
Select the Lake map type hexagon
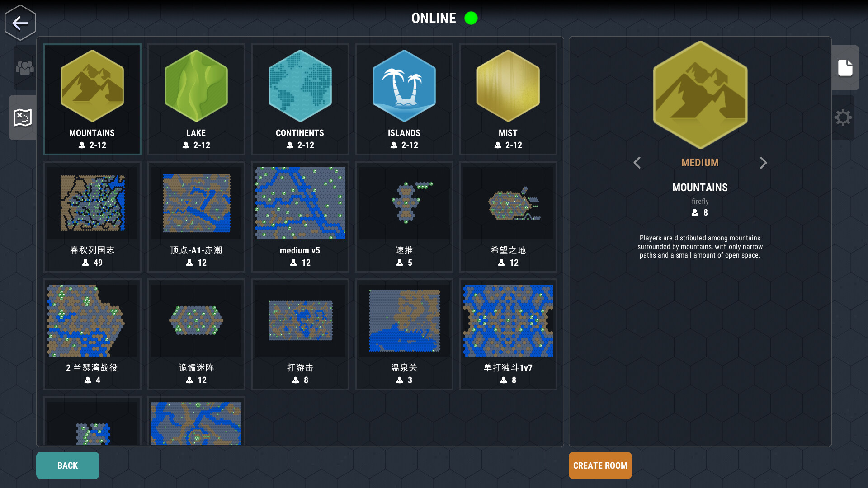click(196, 87)
